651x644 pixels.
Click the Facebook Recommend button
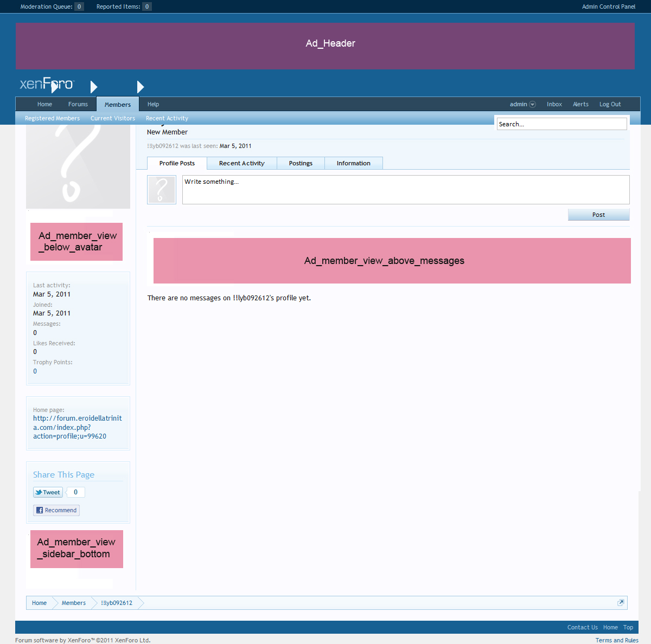pyautogui.click(x=56, y=510)
